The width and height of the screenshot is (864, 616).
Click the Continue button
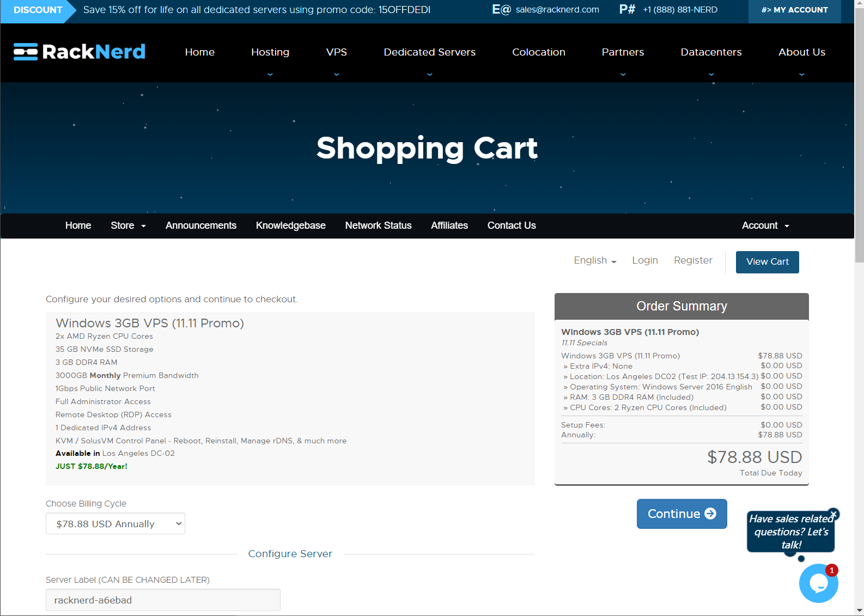(682, 514)
